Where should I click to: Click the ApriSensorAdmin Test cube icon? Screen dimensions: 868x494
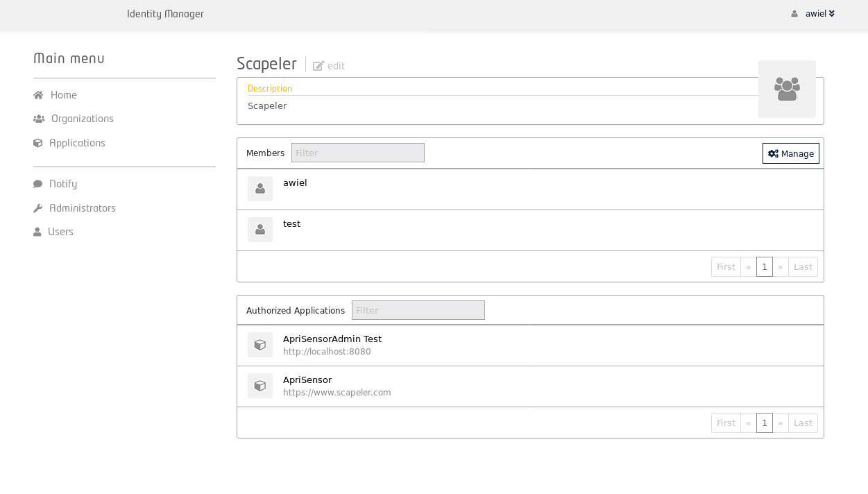pyautogui.click(x=260, y=345)
